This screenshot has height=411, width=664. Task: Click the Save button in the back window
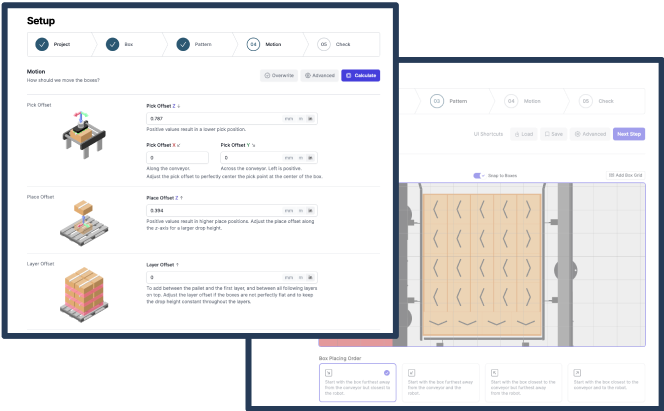(x=553, y=134)
